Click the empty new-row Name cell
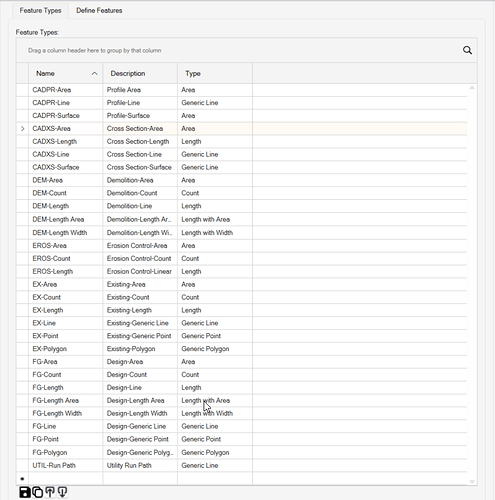This screenshot has width=495, height=500. 66,479
